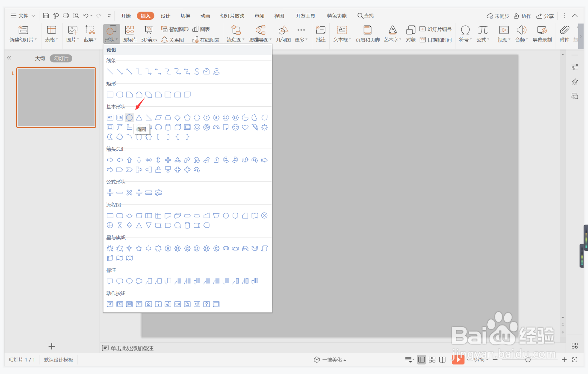Pick the straight line shape
The image size is (588, 374).
tap(110, 71)
